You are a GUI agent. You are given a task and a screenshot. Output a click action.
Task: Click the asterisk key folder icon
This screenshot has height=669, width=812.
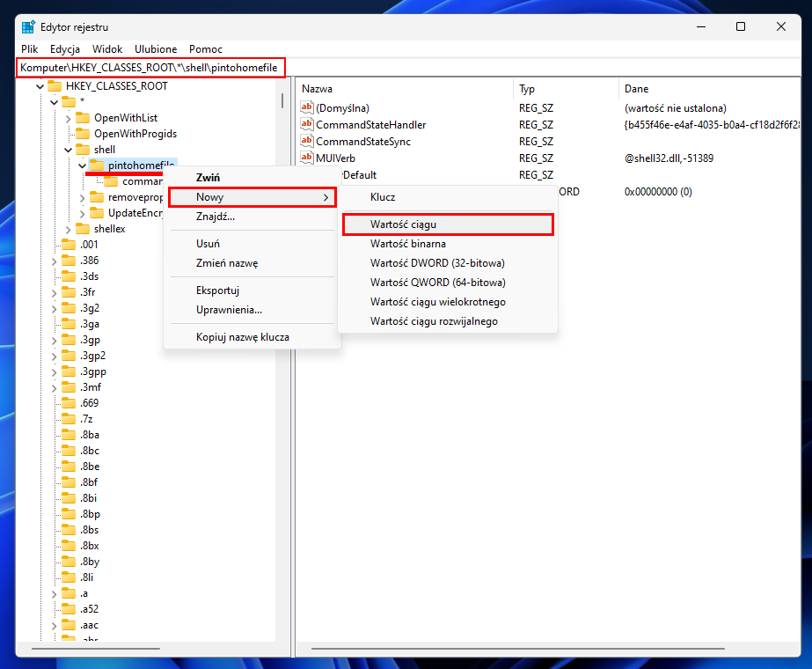69,101
